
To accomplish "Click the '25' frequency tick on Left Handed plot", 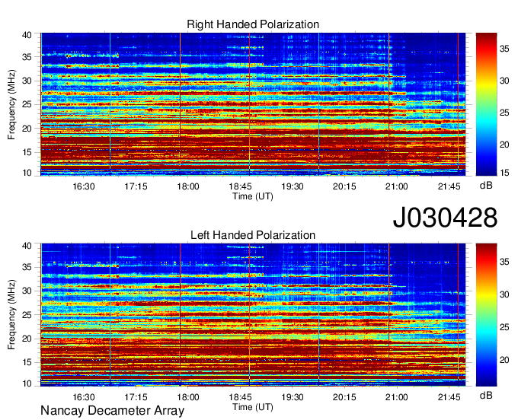I will 27,315.
